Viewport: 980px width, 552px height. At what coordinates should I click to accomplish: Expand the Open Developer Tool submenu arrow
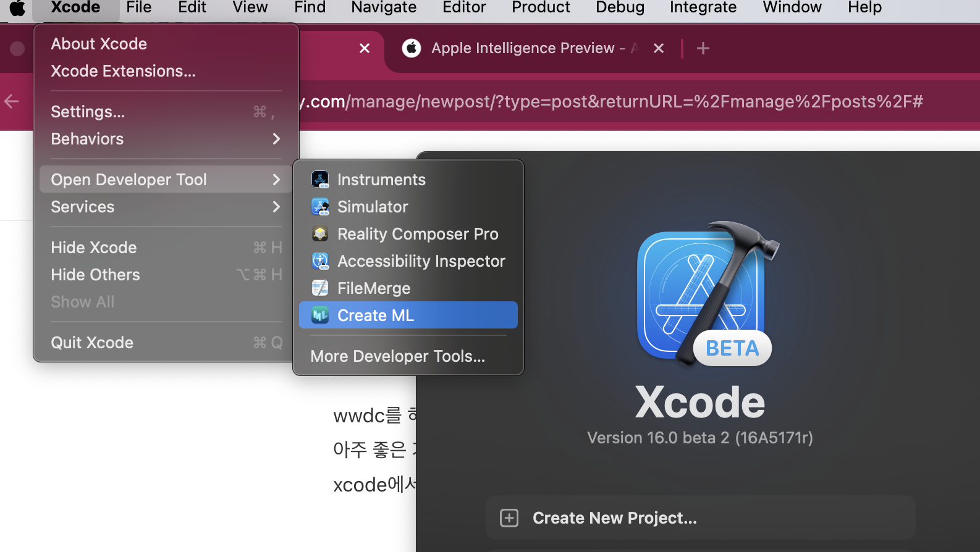pos(276,180)
